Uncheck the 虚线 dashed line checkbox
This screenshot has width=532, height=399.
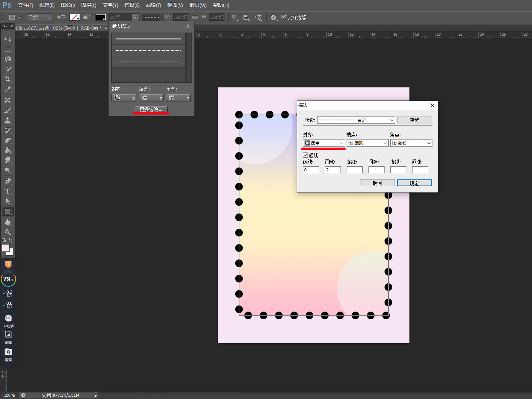306,155
